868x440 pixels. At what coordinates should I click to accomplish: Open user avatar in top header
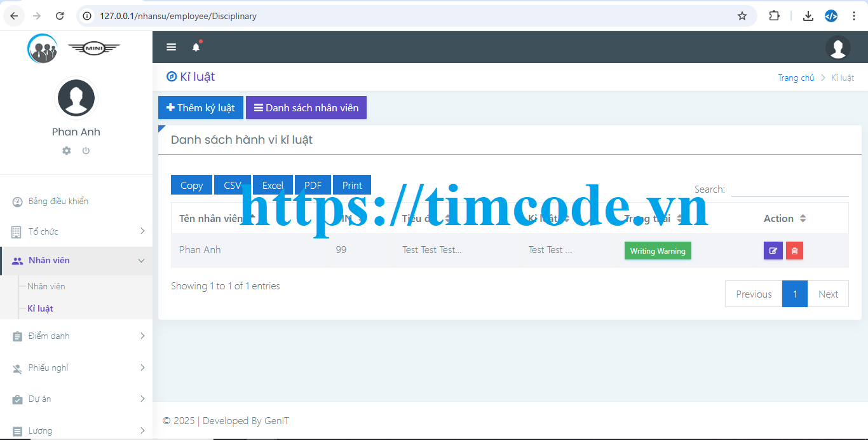[838, 48]
